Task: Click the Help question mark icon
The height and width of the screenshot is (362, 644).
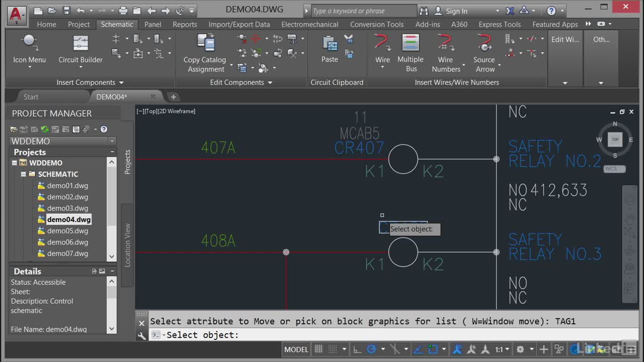Action: (551, 11)
